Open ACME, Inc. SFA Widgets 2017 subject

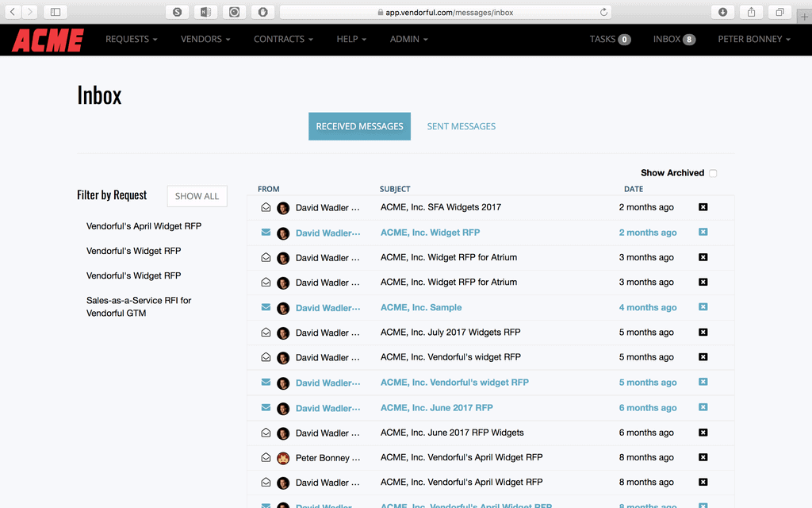tap(441, 207)
